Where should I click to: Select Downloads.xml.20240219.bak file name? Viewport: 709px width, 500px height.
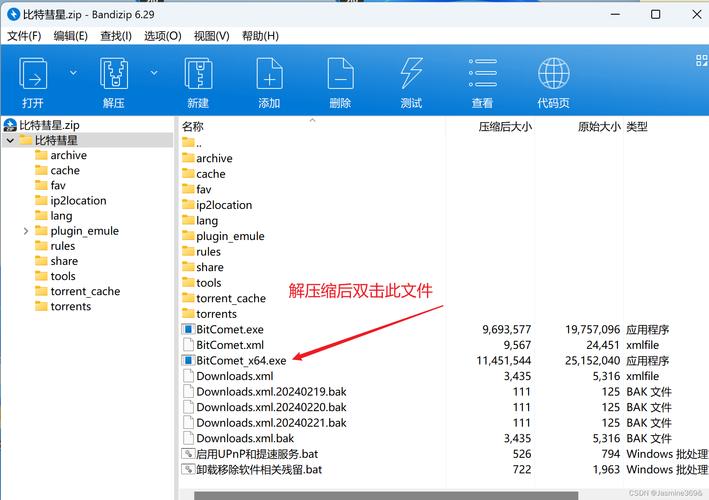[271, 392]
